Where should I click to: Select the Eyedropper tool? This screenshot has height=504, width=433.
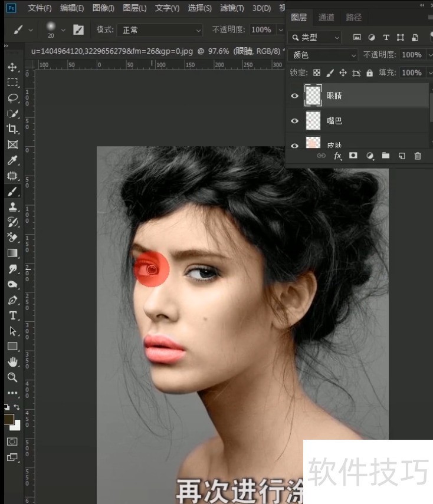coord(12,160)
